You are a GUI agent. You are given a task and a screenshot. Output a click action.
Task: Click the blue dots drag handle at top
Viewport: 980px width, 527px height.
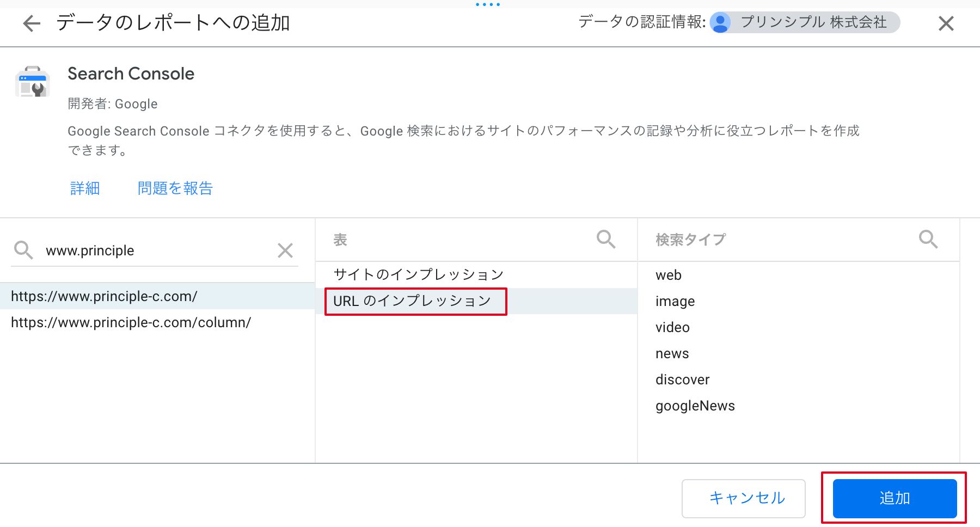[x=488, y=4]
